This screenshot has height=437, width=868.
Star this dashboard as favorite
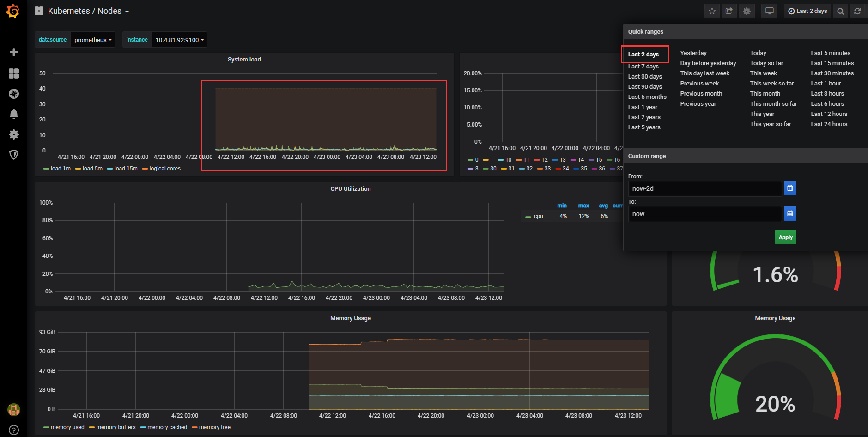(x=712, y=11)
